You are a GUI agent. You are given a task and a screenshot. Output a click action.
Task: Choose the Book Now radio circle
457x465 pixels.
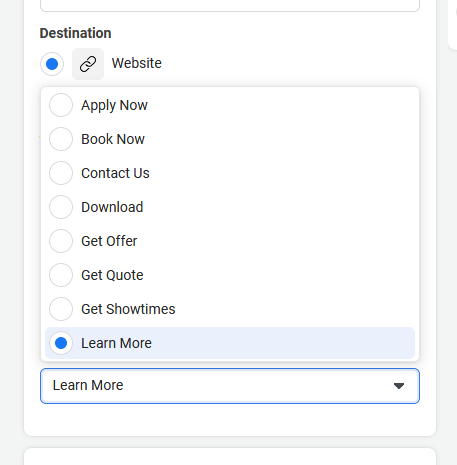(x=61, y=139)
